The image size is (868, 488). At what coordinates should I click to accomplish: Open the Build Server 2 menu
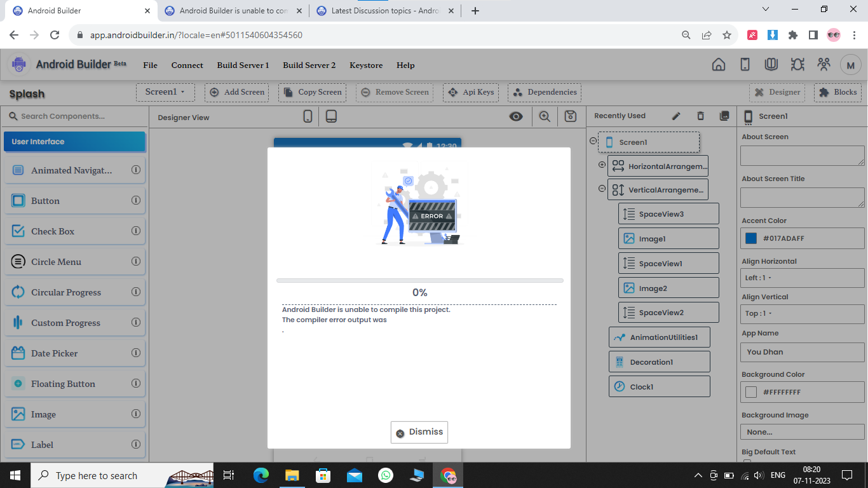click(309, 65)
